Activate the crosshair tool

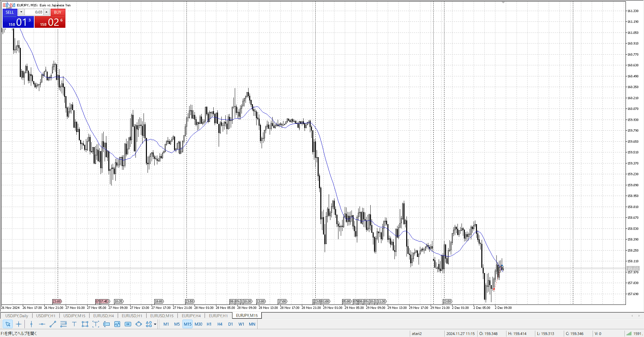19,324
